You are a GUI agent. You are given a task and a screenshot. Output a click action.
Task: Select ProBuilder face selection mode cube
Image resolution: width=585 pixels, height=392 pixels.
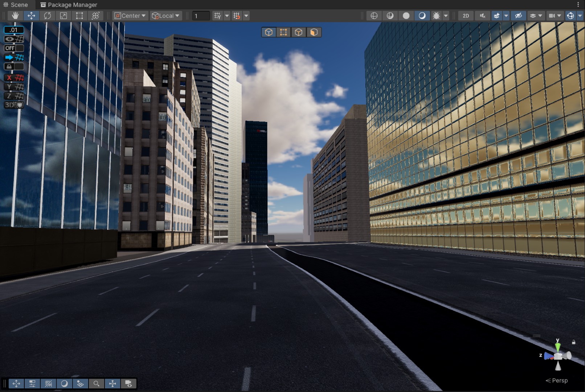(314, 32)
